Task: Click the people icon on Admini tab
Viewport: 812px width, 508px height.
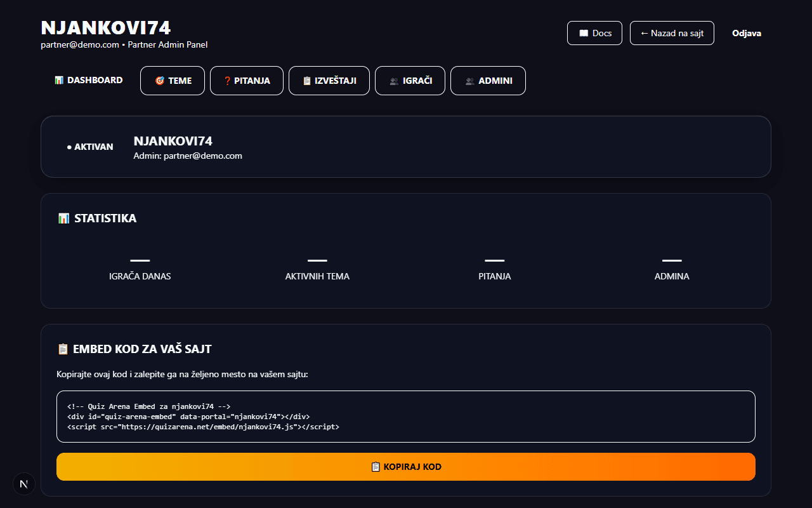Action: coord(470,81)
